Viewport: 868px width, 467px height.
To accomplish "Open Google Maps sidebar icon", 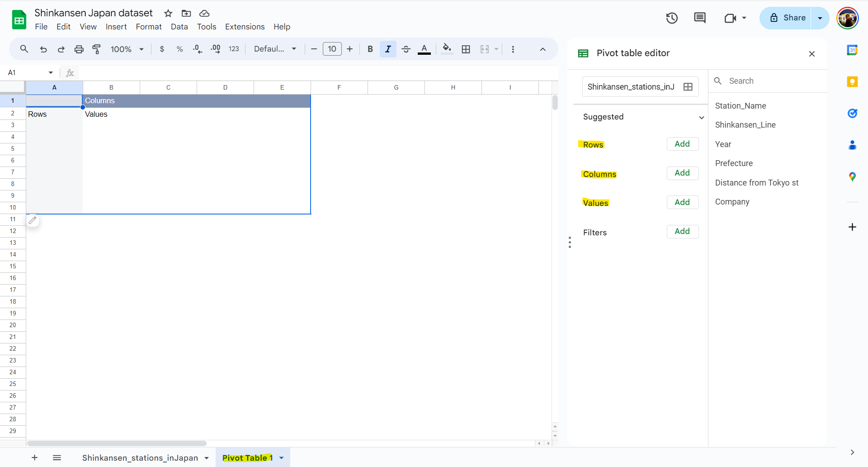I will click(x=852, y=176).
